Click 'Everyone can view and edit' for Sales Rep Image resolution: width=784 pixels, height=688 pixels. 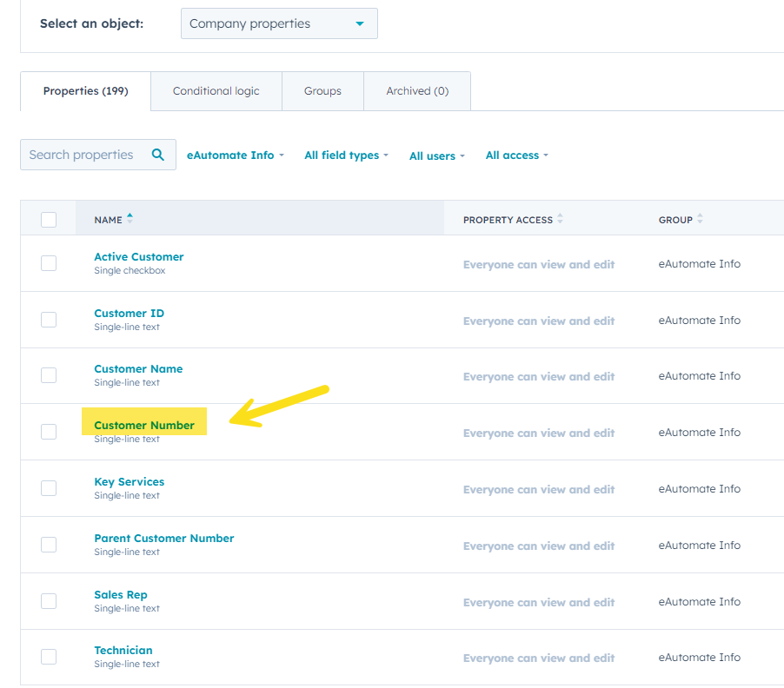point(539,603)
